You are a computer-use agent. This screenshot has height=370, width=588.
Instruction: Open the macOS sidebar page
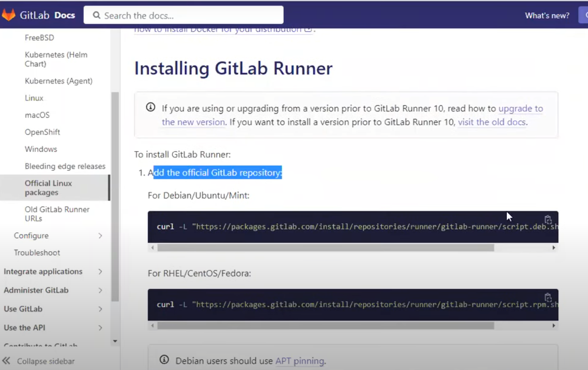coord(37,115)
